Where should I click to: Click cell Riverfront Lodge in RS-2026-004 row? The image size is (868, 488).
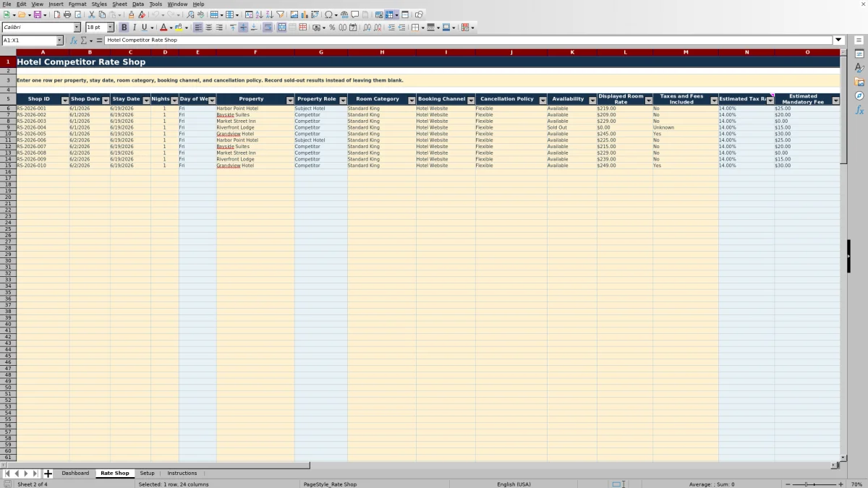pos(255,127)
